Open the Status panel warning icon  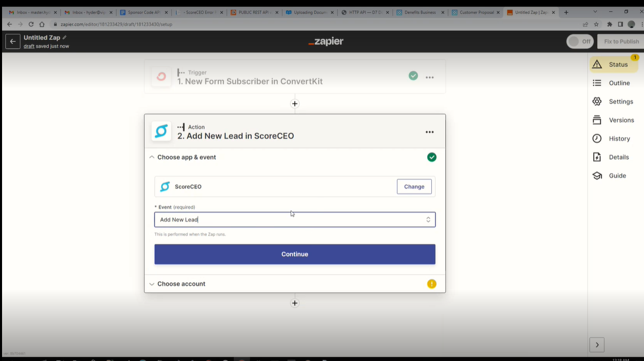[x=597, y=64]
